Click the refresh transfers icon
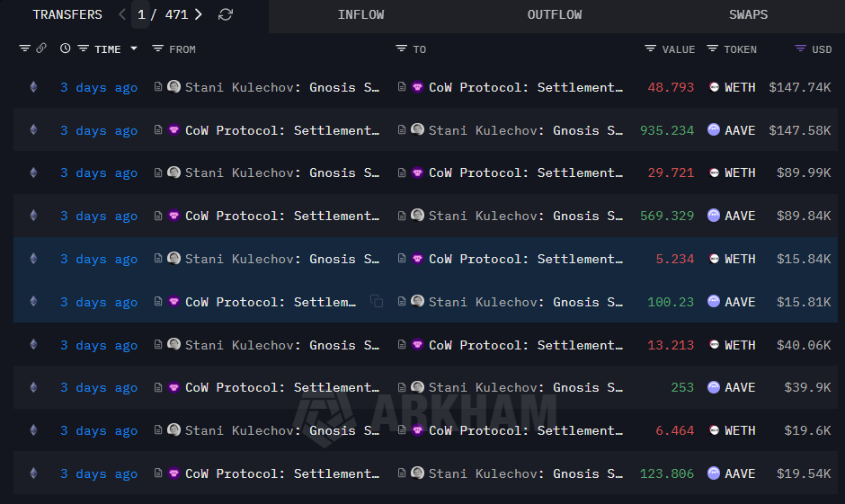 [226, 14]
